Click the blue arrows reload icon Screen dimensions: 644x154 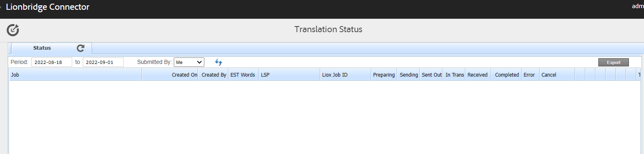(219, 62)
